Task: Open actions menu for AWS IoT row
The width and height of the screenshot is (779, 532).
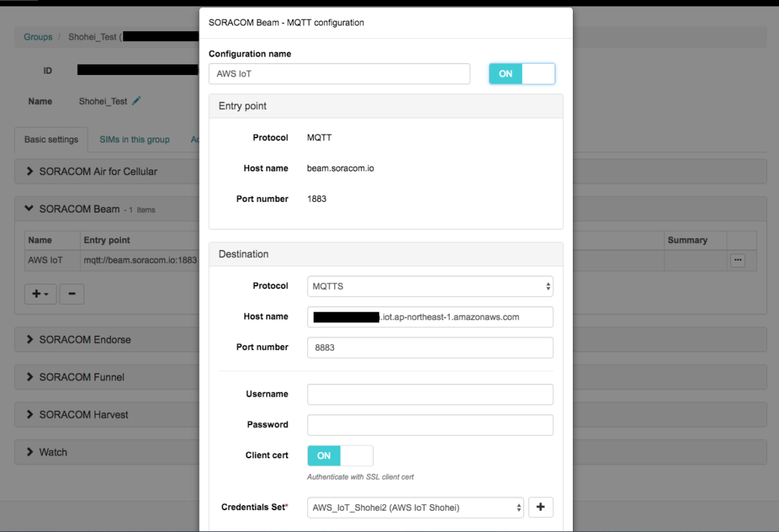Action: point(737,260)
